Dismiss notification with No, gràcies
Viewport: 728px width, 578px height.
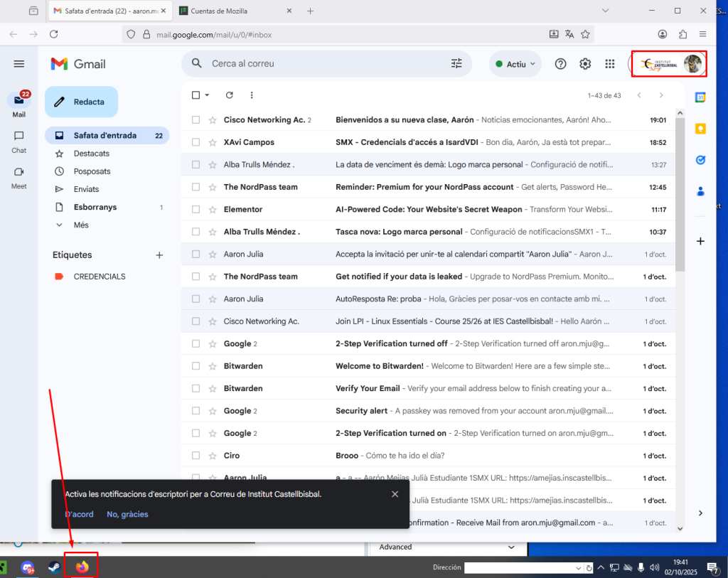pyautogui.click(x=127, y=514)
